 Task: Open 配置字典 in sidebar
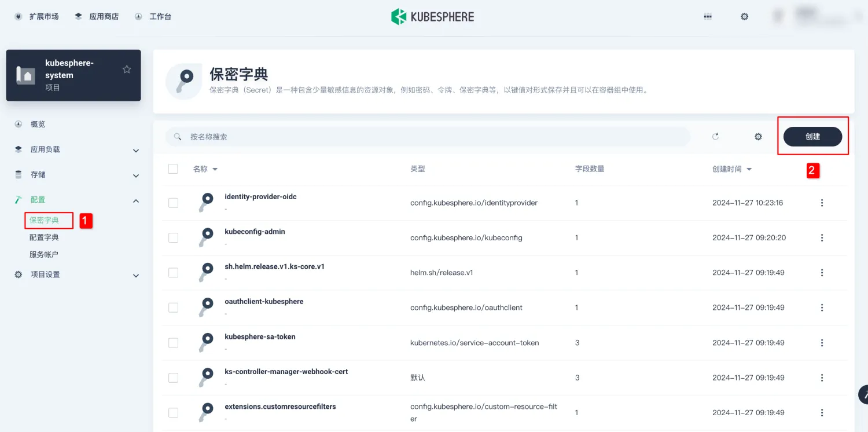[x=44, y=237]
